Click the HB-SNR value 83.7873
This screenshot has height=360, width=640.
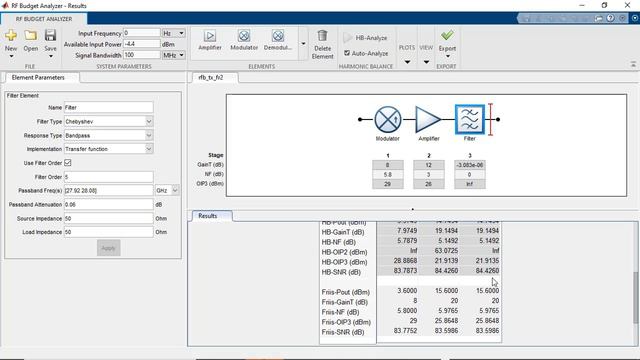[x=405, y=271]
